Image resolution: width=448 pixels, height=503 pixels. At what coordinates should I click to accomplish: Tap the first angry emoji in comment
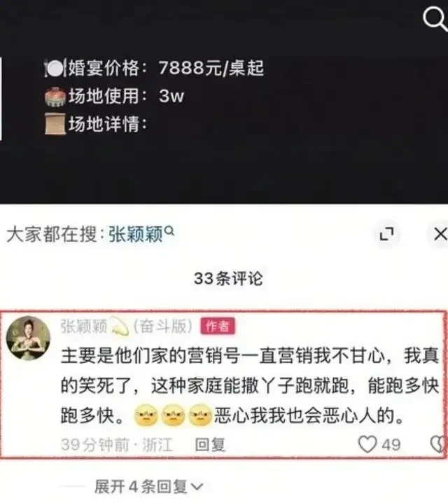click(x=146, y=415)
